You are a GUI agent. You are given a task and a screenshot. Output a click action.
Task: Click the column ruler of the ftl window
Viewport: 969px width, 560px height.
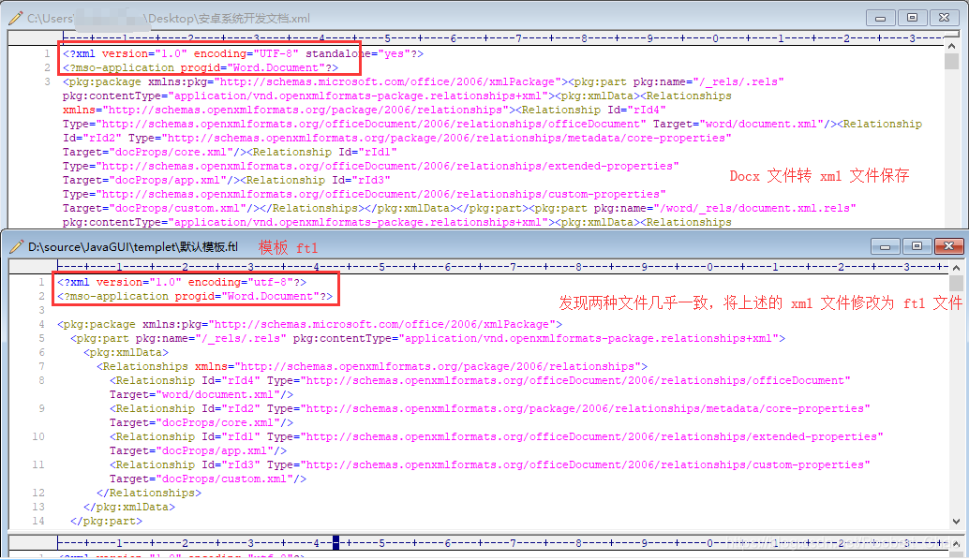[x=501, y=267]
